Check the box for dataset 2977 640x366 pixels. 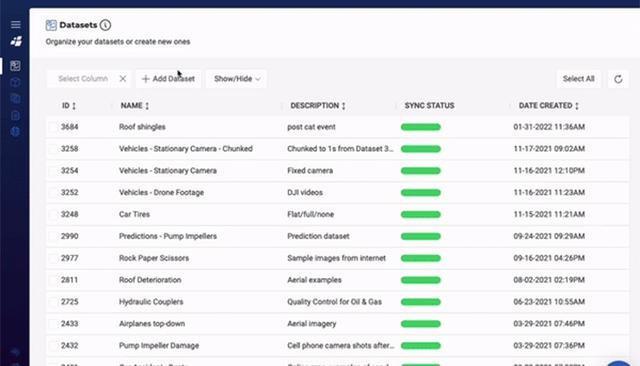[x=53, y=258]
